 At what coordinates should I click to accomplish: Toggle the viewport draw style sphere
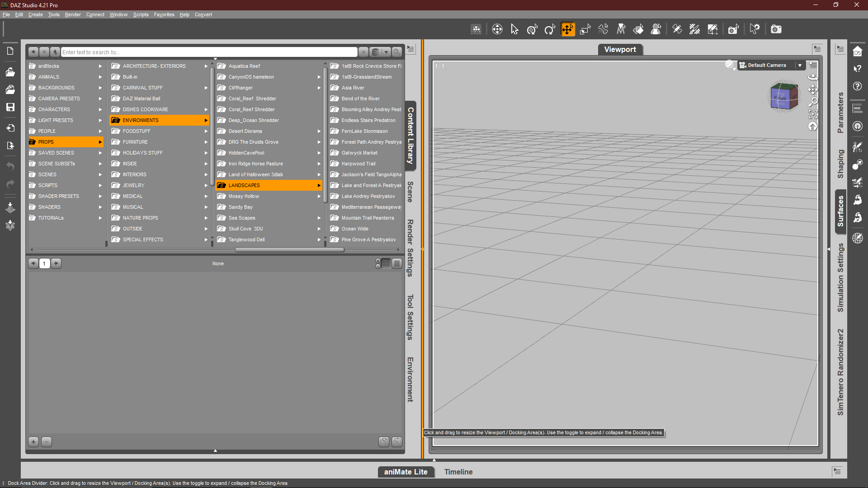tap(730, 65)
